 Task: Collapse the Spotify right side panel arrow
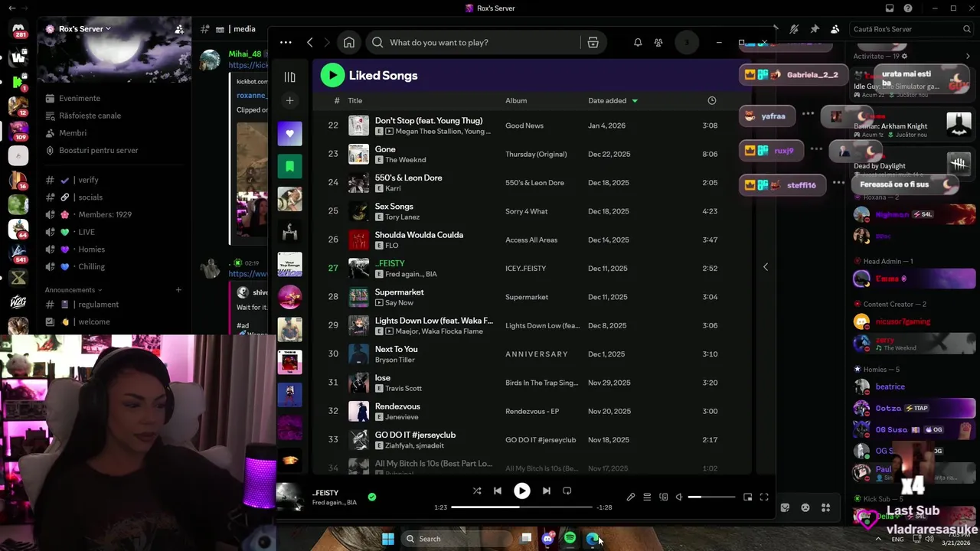(x=766, y=266)
